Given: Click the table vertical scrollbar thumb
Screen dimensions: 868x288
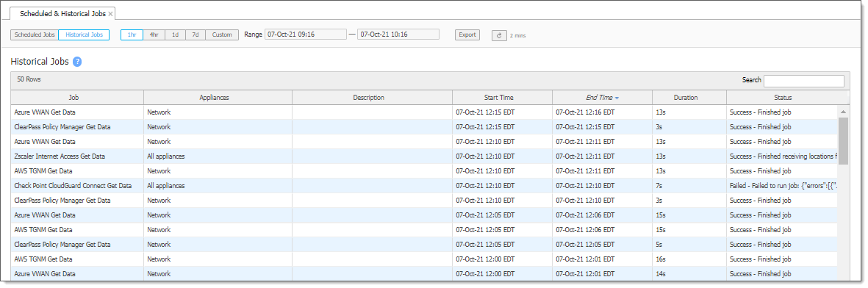Looking at the screenshot, I should [843, 140].
